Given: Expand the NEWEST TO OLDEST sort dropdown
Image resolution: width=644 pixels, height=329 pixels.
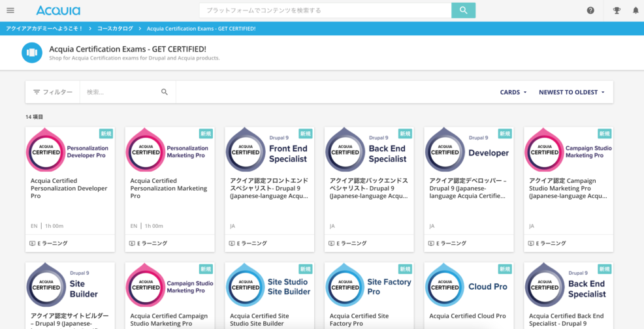Looking at the screenshot, I should point(572,92).
